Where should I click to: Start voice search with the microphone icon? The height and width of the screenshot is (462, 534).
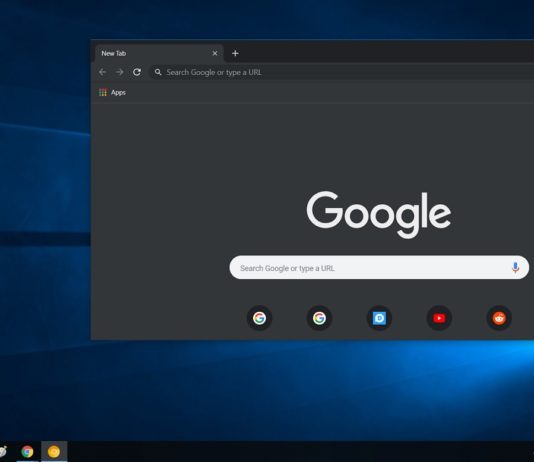(x=515, y=268)
